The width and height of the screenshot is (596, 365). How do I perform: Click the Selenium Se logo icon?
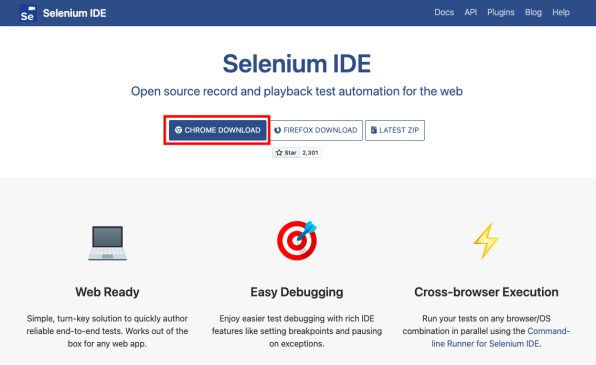tap(28, 13)
